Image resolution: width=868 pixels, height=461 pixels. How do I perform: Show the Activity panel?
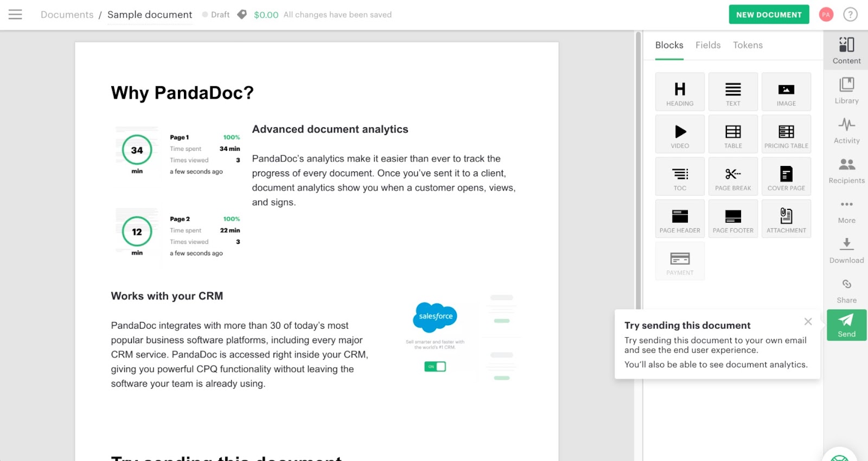click(x=846, y=131)
